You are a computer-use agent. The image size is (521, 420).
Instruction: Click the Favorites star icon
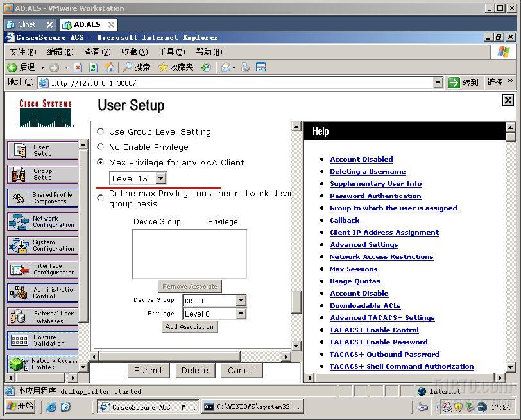tap(163, 67)
